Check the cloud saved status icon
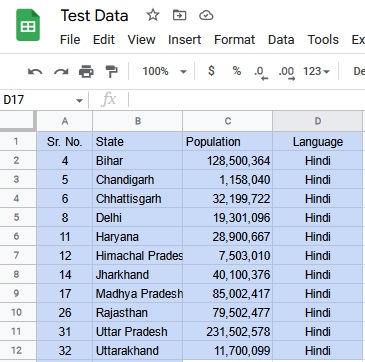Screen dimensions: 365x362 [206, 15]
